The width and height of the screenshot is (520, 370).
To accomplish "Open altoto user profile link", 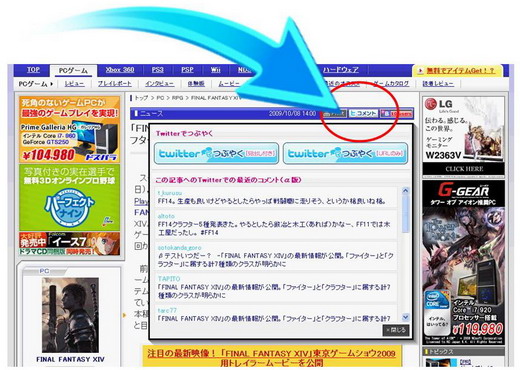I will pyautogui.click(x=166, y=216).
